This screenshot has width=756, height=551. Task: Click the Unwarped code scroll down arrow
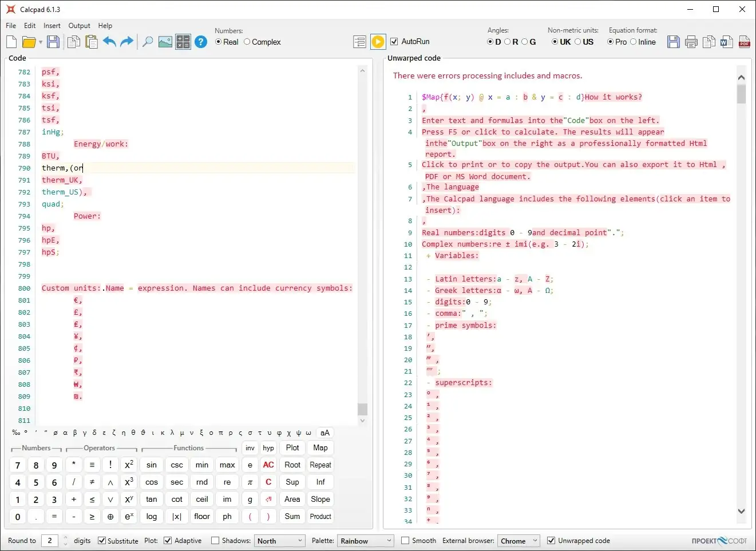click(742, 512)
